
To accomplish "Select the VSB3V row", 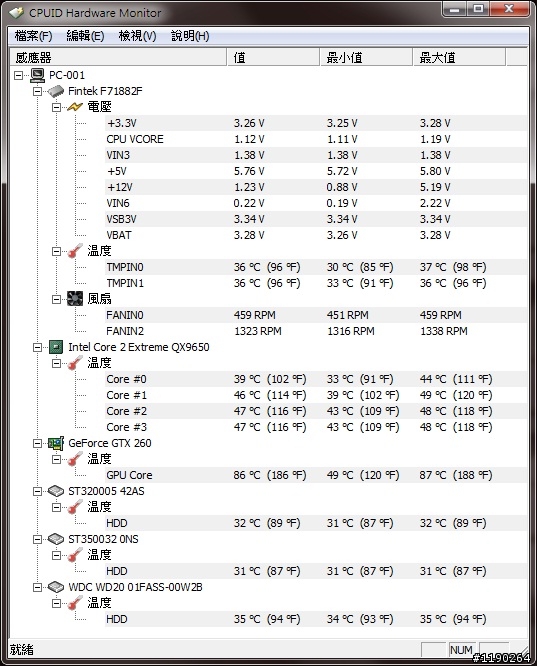I will 316,219.
